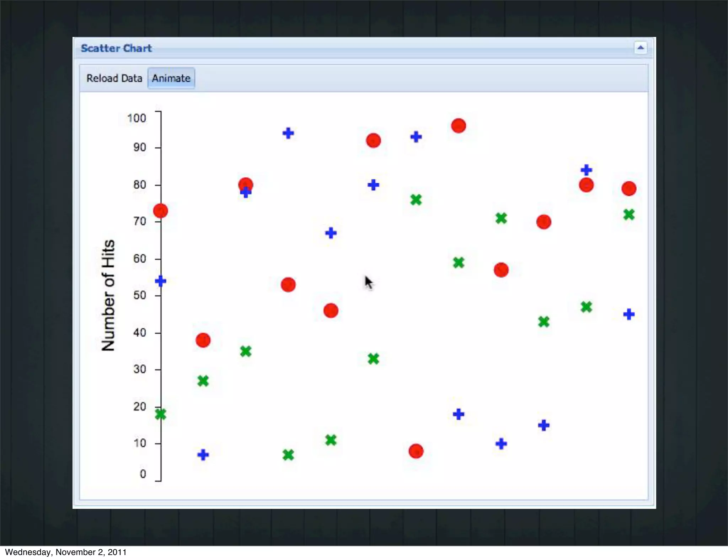Click the rightmost blue plus marker

click(628, 314)
